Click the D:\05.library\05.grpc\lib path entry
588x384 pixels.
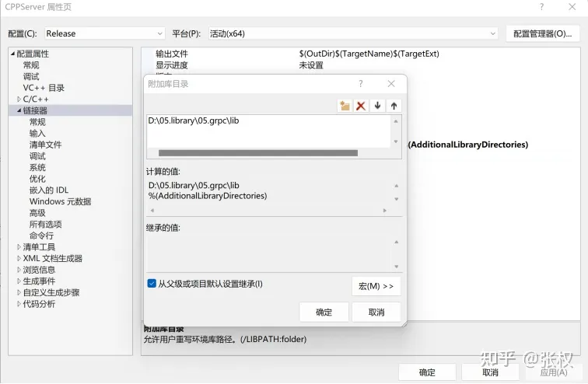(x=198, y=121)
